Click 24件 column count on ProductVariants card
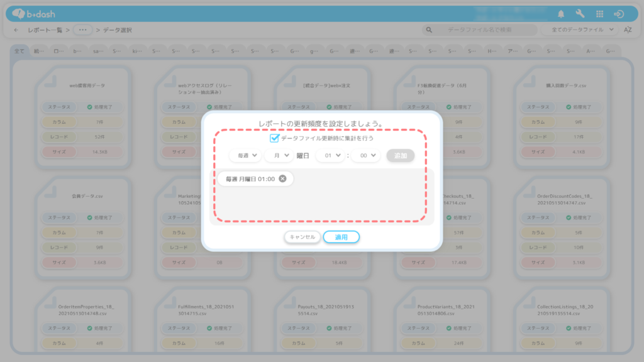Screen dimensions: 644x362 pyautogui.click(x=458, y=343)
